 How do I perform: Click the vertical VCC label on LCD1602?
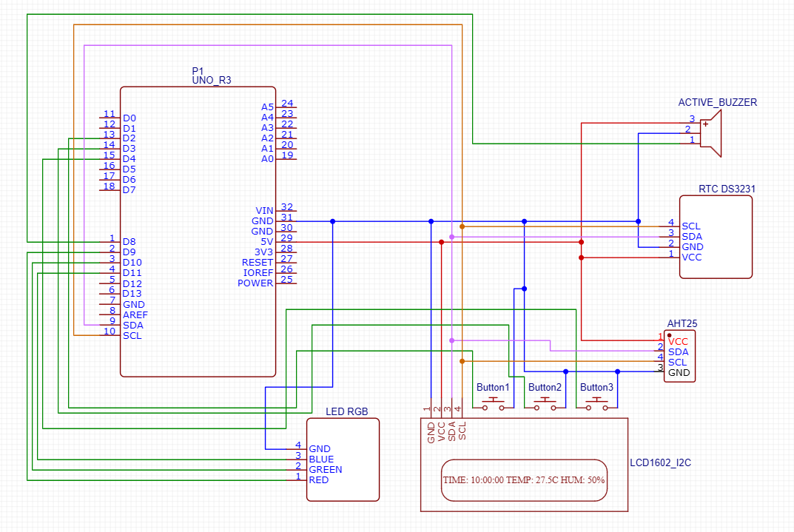click(x=442, y=432)
